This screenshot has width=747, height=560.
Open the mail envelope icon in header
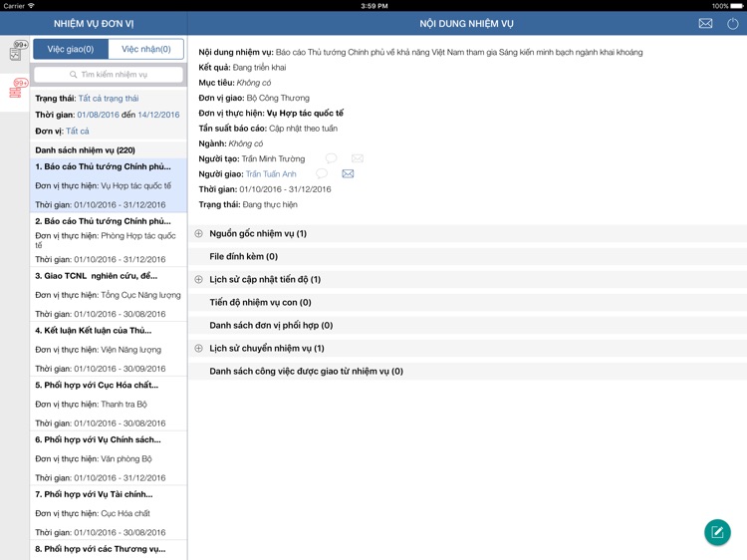pyautogui.click(x=705, y=23)
